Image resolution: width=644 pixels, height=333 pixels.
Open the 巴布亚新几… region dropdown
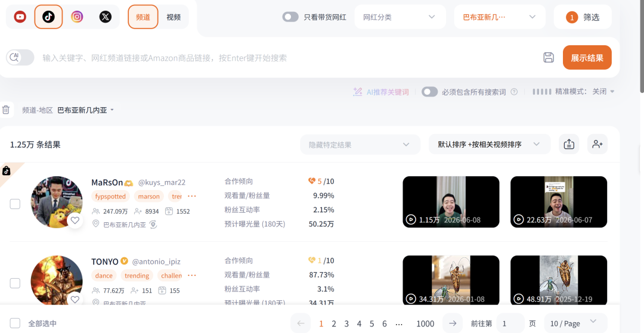click(500, 17)
